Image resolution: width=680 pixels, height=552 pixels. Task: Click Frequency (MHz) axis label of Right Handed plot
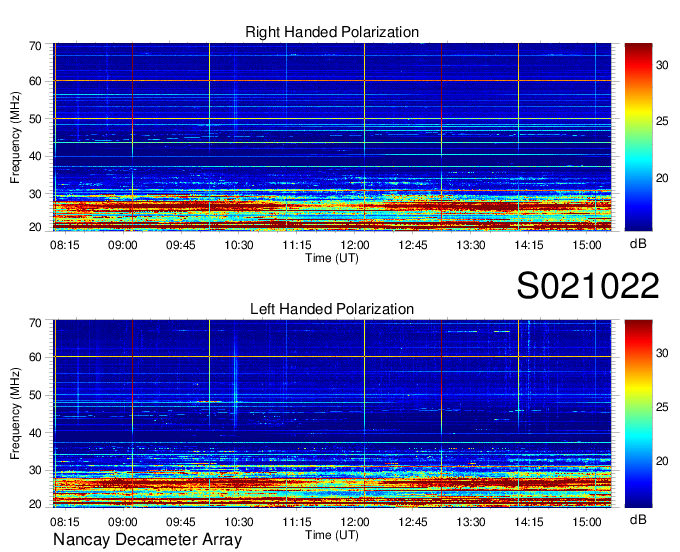[x=15, y=137]
